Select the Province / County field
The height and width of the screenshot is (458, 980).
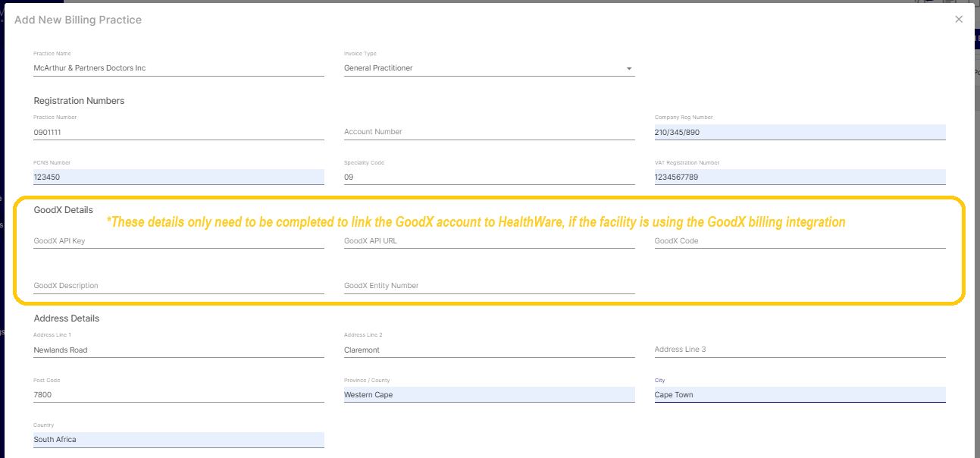point(489,395)
